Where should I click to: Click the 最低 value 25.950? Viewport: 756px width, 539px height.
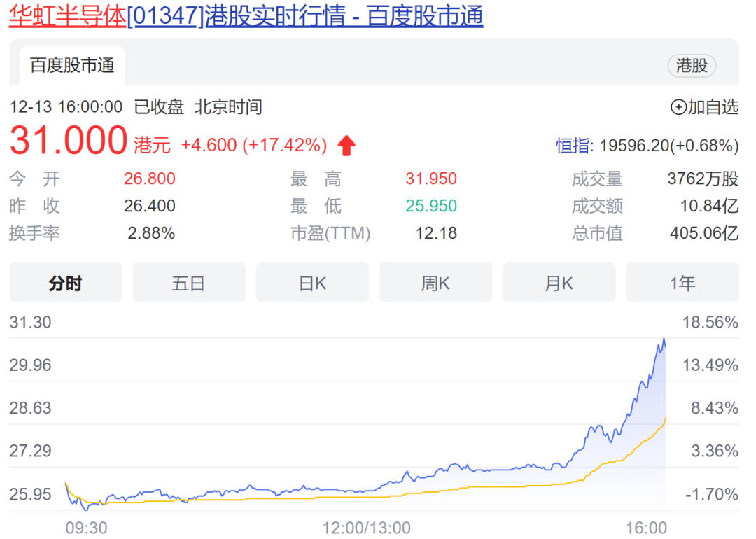(x=431, y=206)
